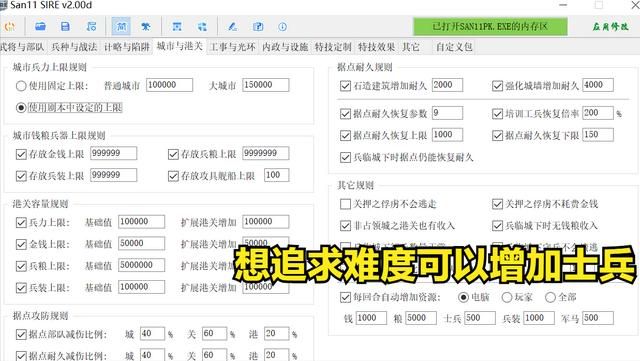This screenshot has width=640, height=361.
Task: Select the 城市与港关 tab
Action: point(180,46)
